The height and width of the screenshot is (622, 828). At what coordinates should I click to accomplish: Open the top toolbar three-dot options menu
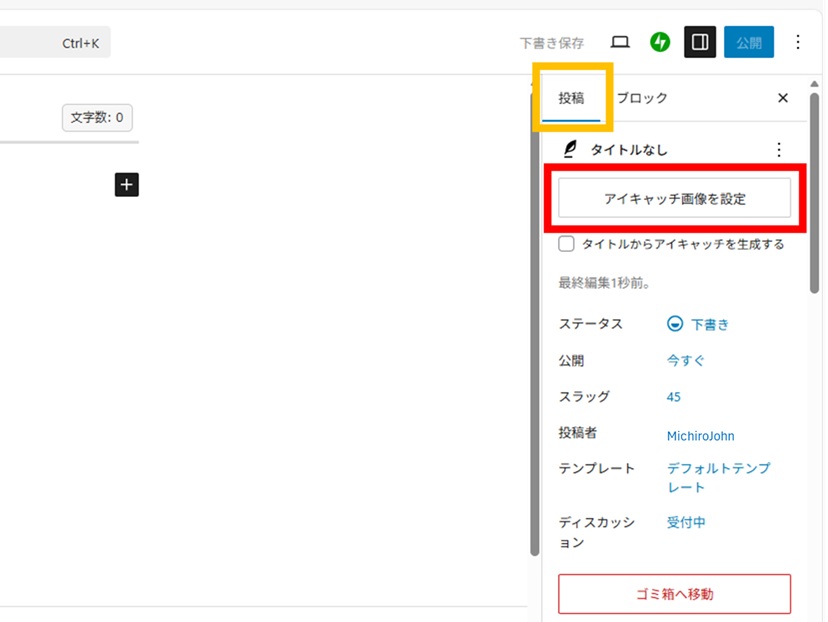pos(797,42)
